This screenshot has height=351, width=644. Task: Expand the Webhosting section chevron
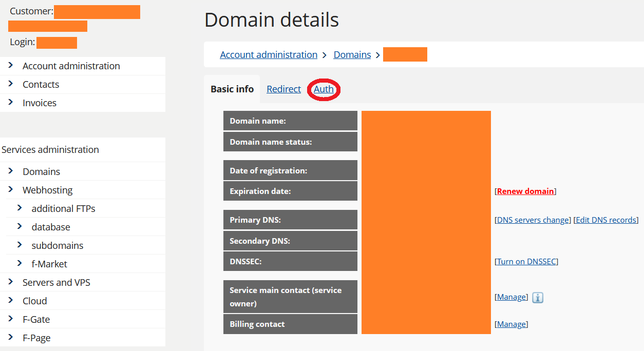point(11,190)
